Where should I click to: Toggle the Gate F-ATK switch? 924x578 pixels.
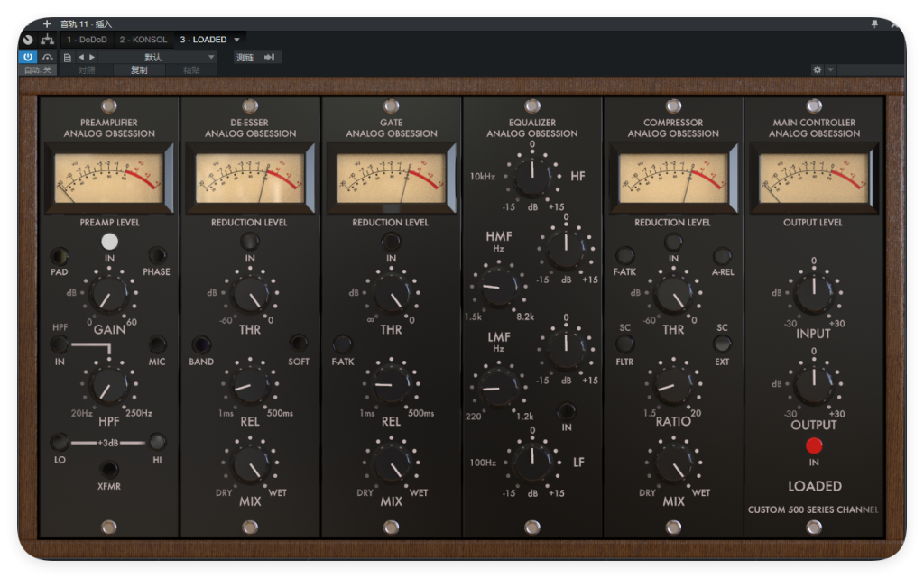point(342,344)
